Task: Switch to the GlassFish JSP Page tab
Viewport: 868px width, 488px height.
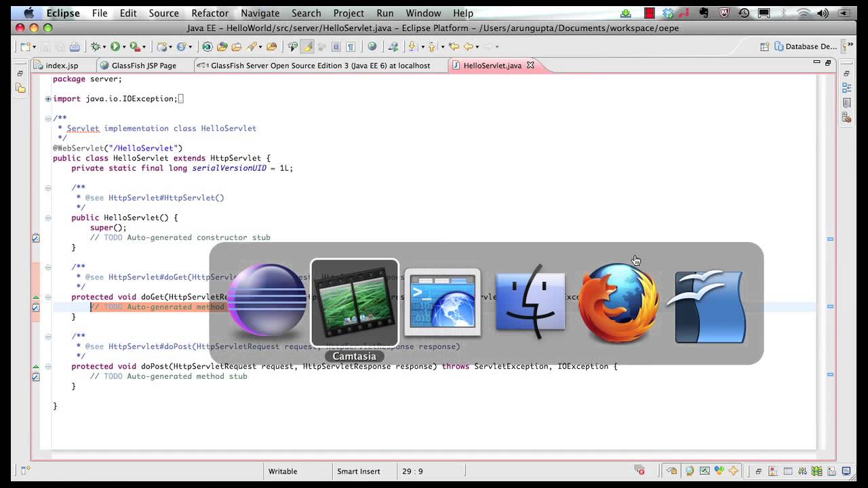Action: (143, 66)
